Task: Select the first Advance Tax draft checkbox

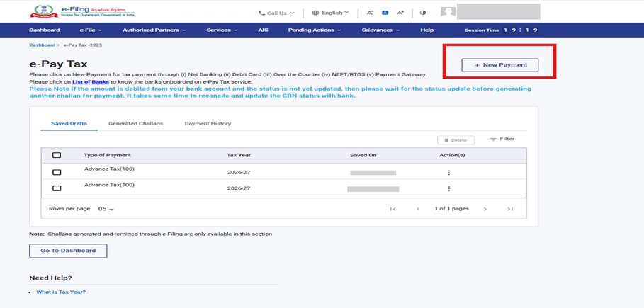Action: pos(57,172)
